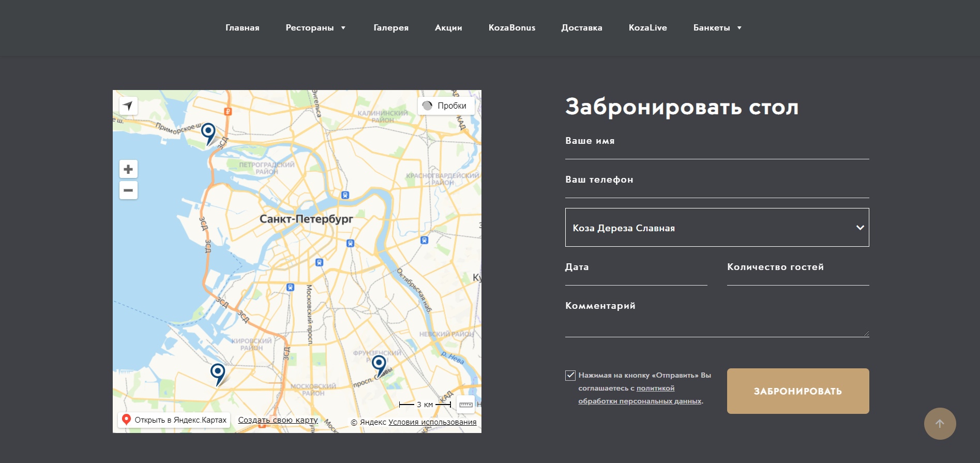This screenshot has height=463, width=980.
Task: Expand the Банкеты menu
Action: coord(717,27)
